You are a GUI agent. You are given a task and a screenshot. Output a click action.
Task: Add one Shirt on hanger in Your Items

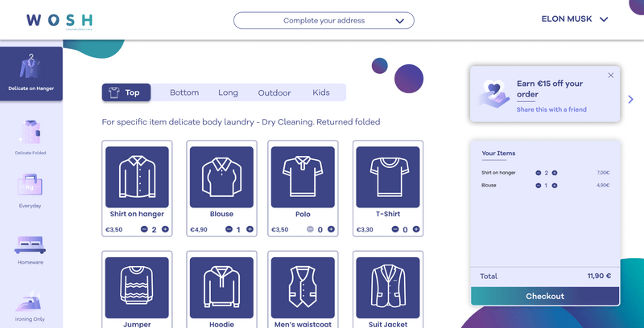pyautogui.click(x=555, y=173)
